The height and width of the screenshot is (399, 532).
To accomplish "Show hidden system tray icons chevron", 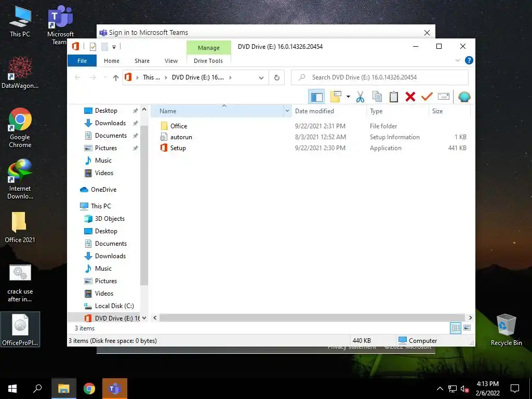I will (x=440, y=389).
